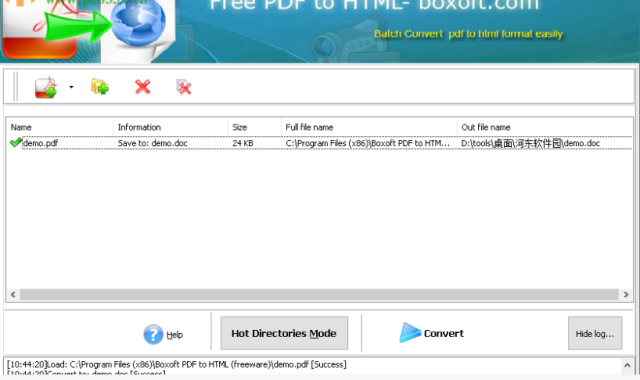Image resolution: width=640 pixels, height=380 pixels.
Task: Click the Out file name column header
Action: point(545,127)
